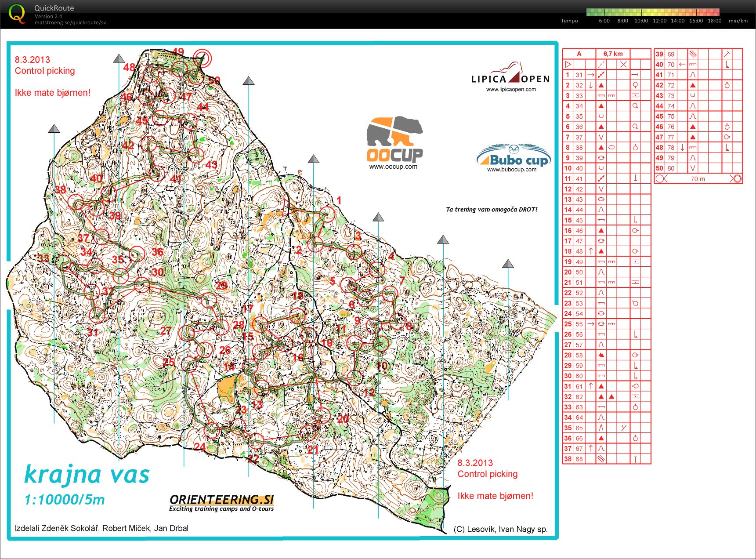This screenshot has height=559, width=756.
Task: Click control number 27 on the map
Action: point(166,331)
